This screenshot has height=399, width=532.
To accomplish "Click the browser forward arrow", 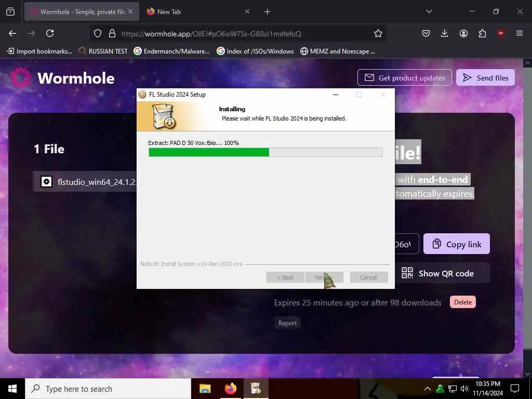I will 31,33.
